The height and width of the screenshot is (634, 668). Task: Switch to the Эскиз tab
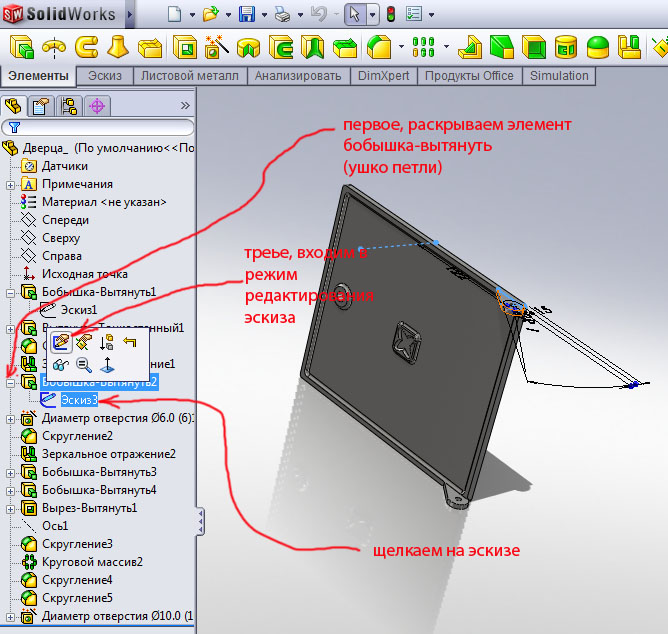pos(105,76)
